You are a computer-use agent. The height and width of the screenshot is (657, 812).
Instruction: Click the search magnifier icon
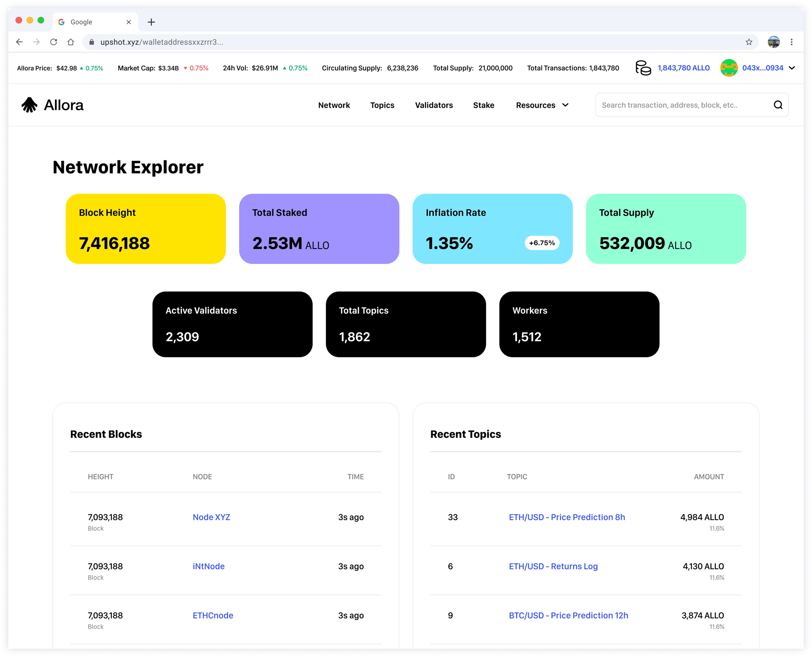(x=778, y=105)
